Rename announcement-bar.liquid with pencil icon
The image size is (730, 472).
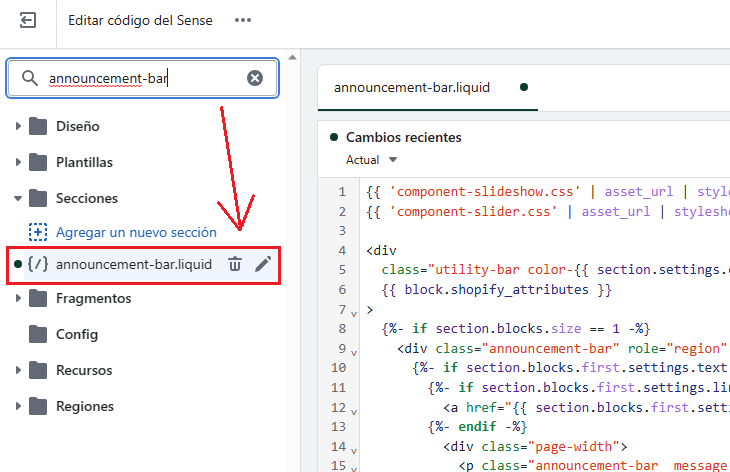(x=263, y=264)
